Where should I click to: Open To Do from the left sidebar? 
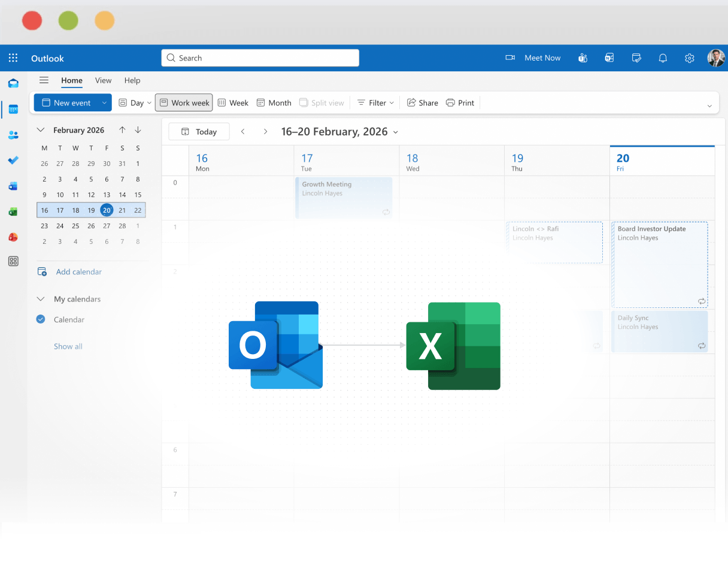click(x=13, y=160)
